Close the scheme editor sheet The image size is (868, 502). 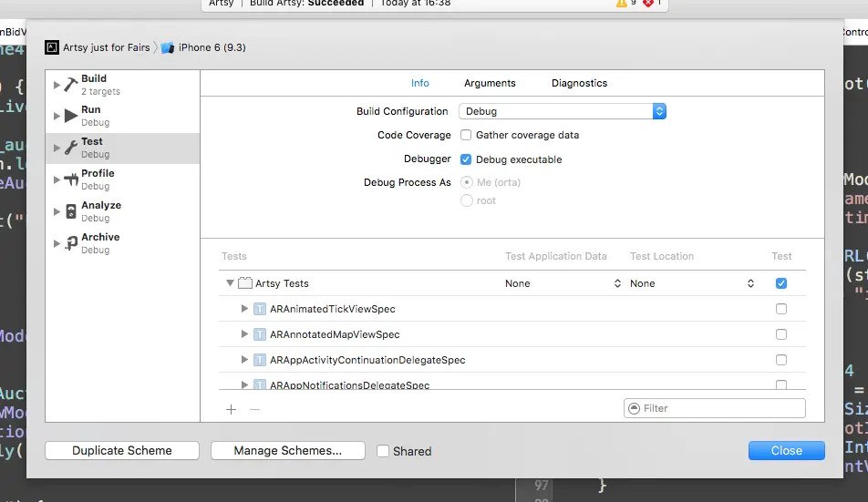tap(787, 451)
